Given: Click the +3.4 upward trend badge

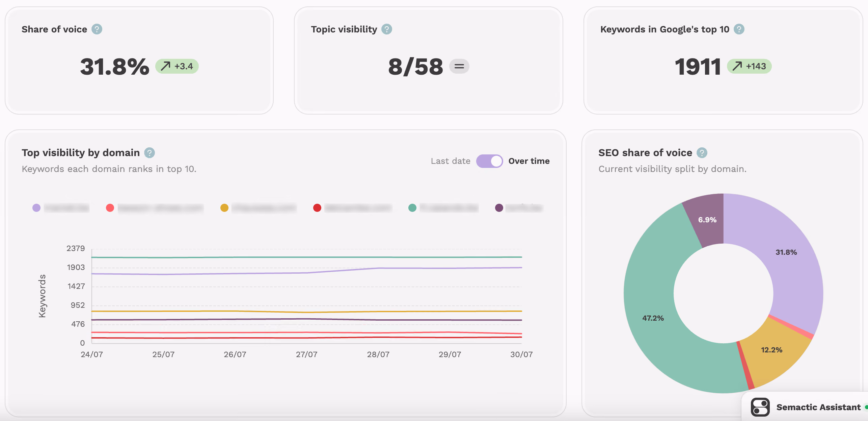Looking at the screenshot, I should pyautogui.click(x=177, y=66).
